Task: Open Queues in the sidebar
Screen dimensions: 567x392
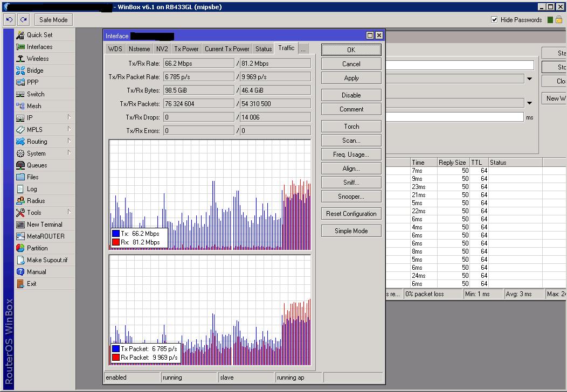Action: coord(37,165)
